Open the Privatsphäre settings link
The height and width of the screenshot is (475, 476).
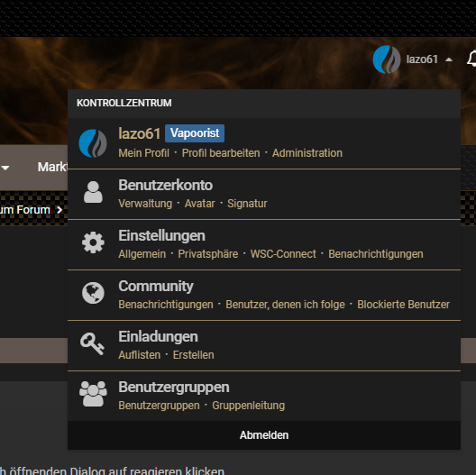[x=208, y=254]
